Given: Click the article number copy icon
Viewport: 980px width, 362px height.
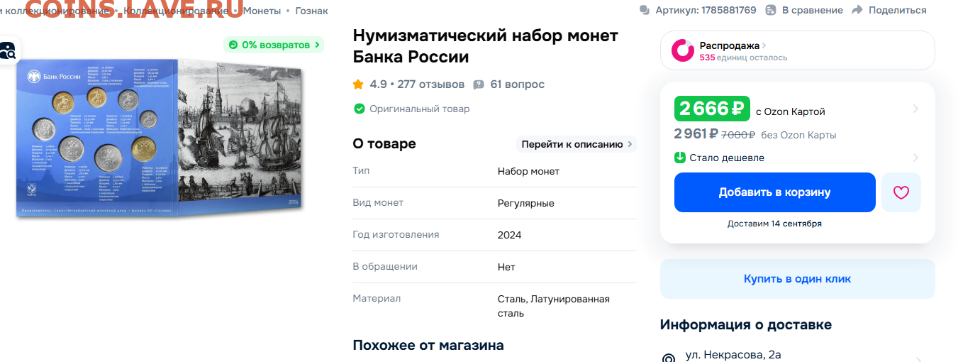Looking at the screenshot, I should (644, 10).
